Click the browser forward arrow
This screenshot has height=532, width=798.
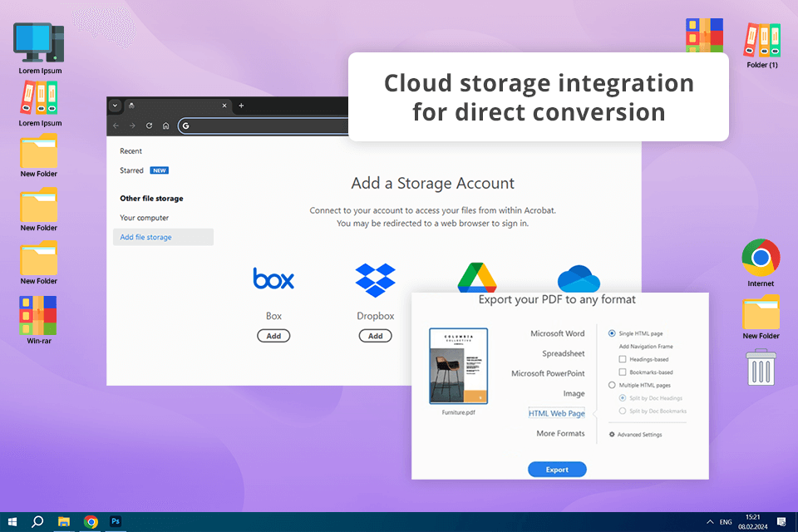pos(132,126)
